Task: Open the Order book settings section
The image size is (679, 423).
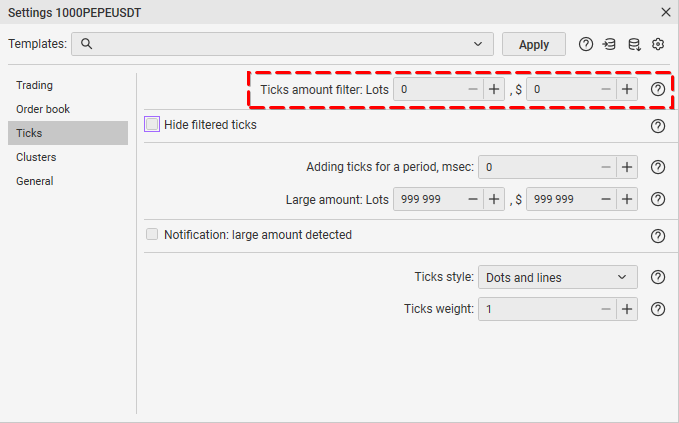Action: click(x=68, y=109)
